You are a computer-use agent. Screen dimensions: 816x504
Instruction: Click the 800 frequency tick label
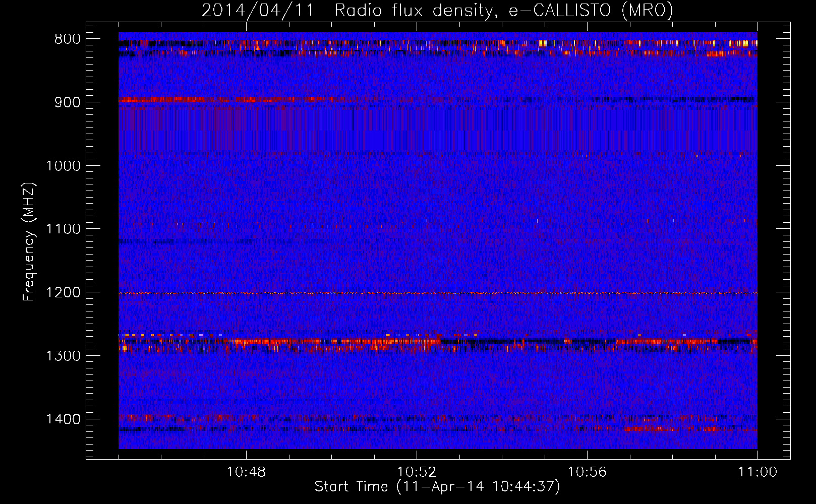(68, 39)
